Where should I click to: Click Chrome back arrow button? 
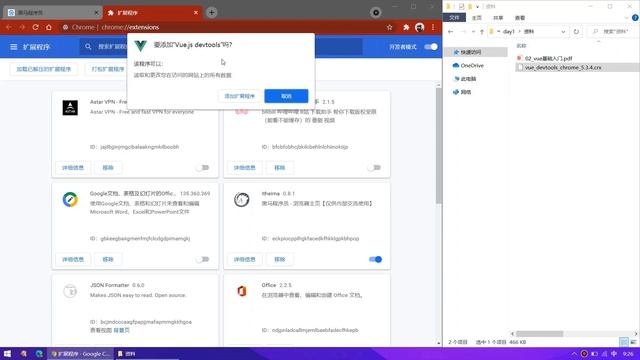click(9, 27)
